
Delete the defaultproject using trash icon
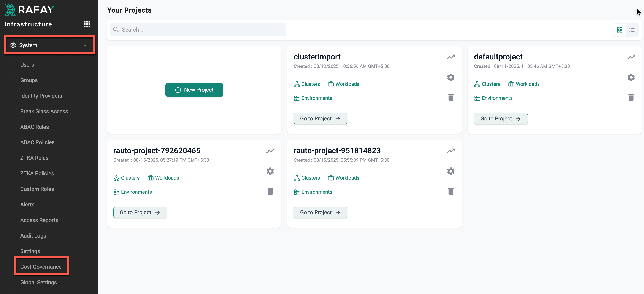[x=631, y=97]
